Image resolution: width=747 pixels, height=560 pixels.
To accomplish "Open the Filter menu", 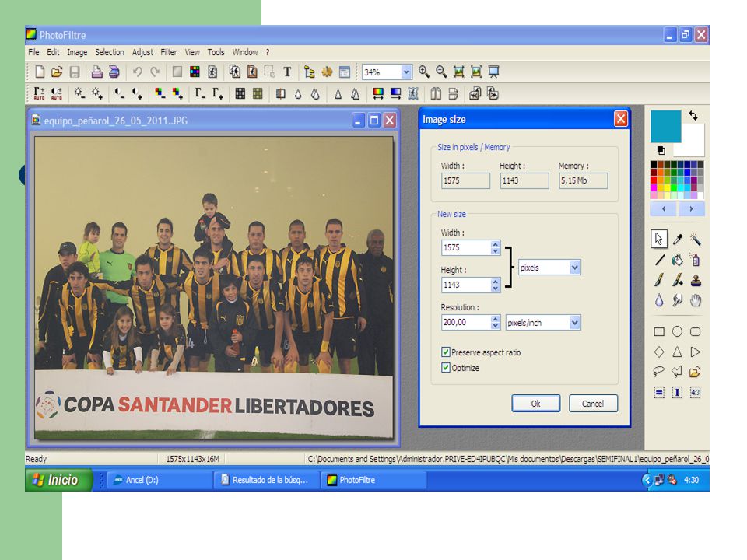I will 169,52.
